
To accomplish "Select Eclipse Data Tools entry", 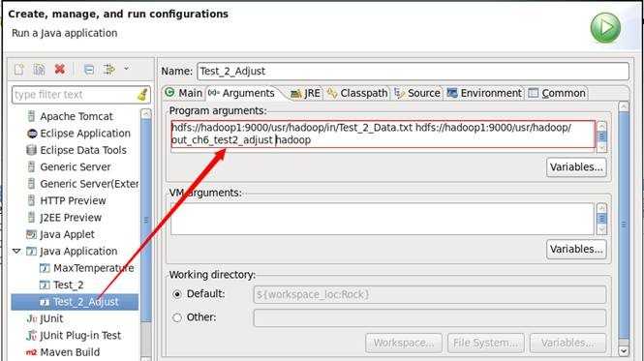I will pos(83,150).
